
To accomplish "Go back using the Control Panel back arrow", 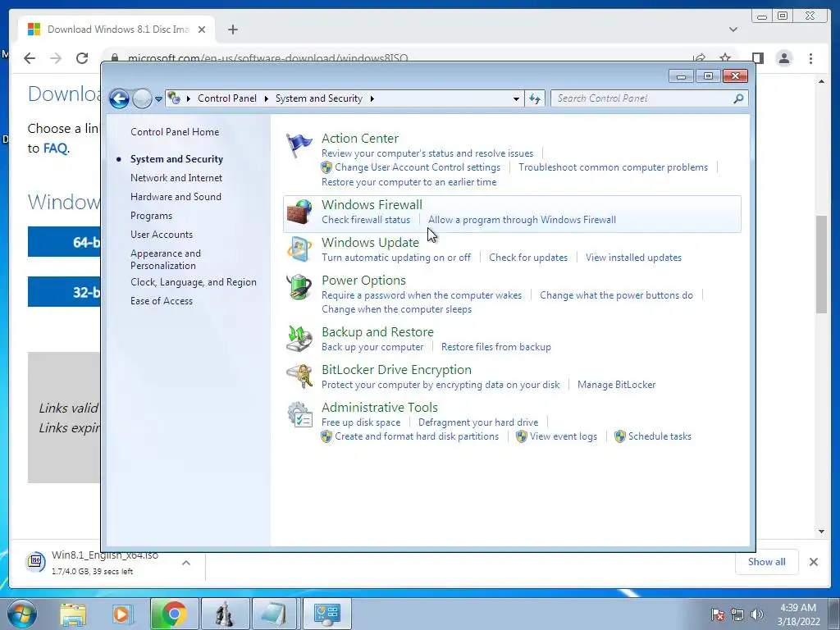I will point(119,98).
